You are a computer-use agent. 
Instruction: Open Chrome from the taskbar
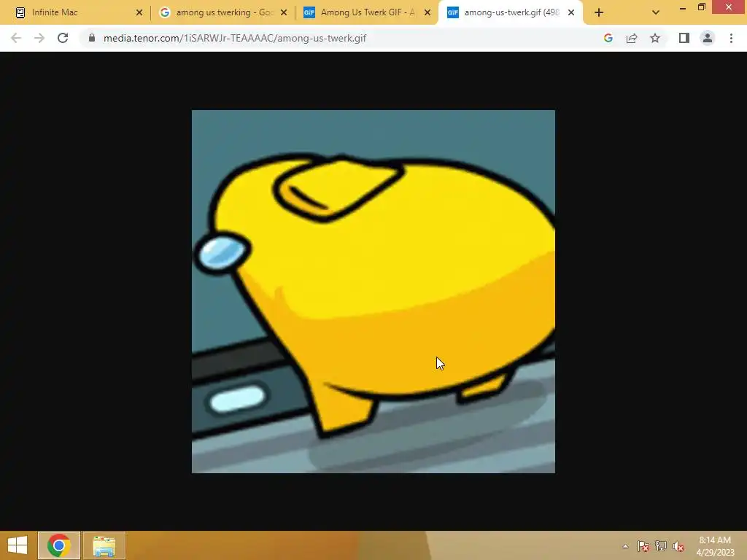click(x=59, y=545)
